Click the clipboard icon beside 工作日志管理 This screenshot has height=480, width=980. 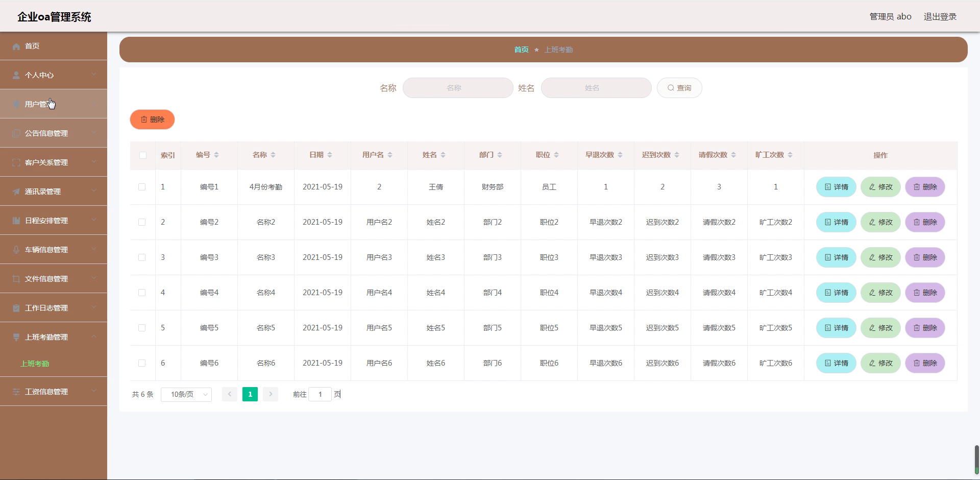pos(16,308)
